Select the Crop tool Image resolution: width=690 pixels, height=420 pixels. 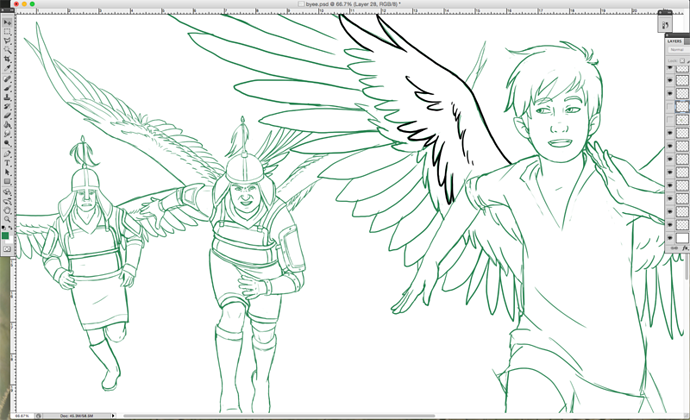pyautogui.click(x=7, y=59)
